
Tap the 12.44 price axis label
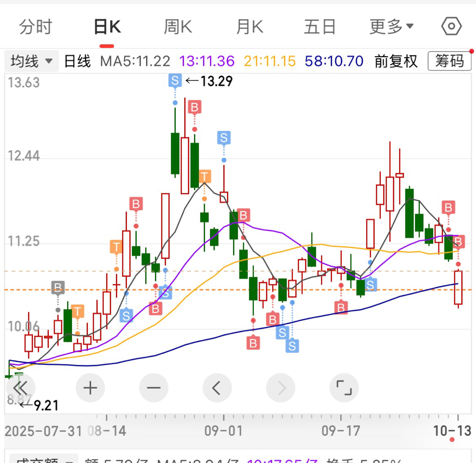[x=24, y=156]
